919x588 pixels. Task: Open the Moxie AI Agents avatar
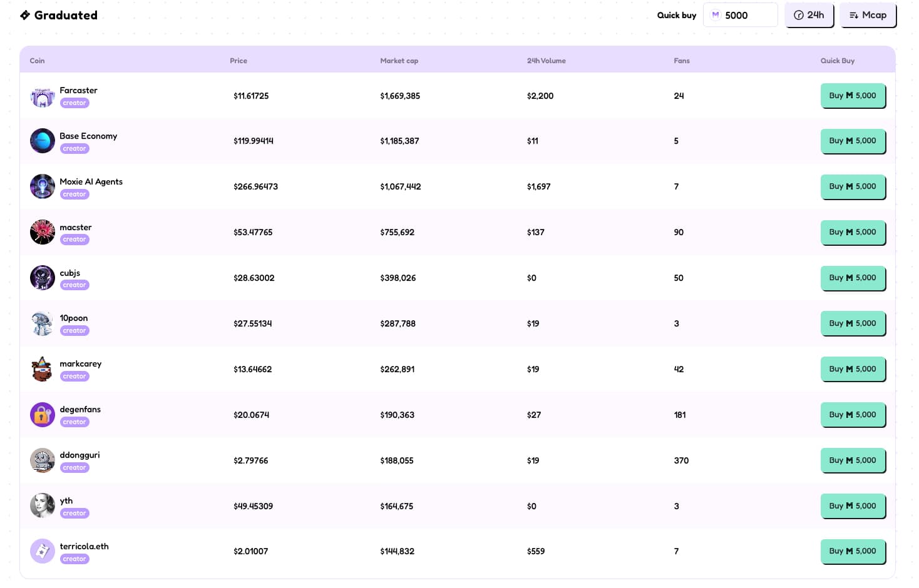point(43,187)
